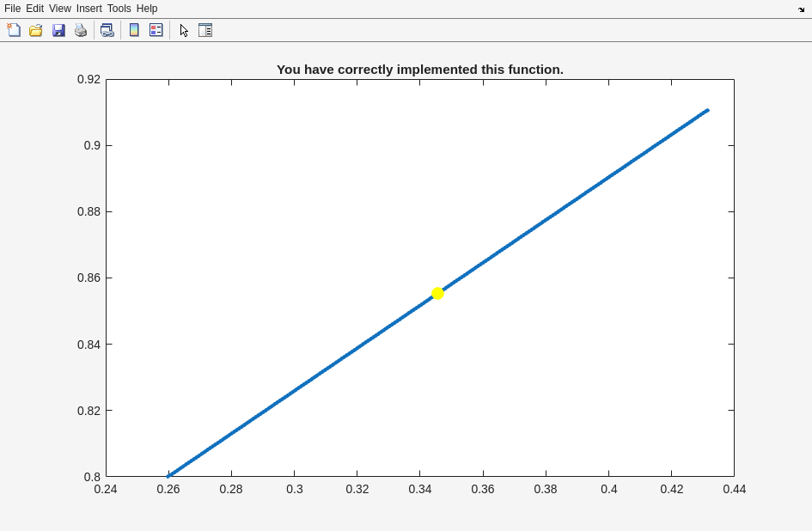812x531 pixels.
Task: Select the yellow marker point on the line
Action: 437,294
